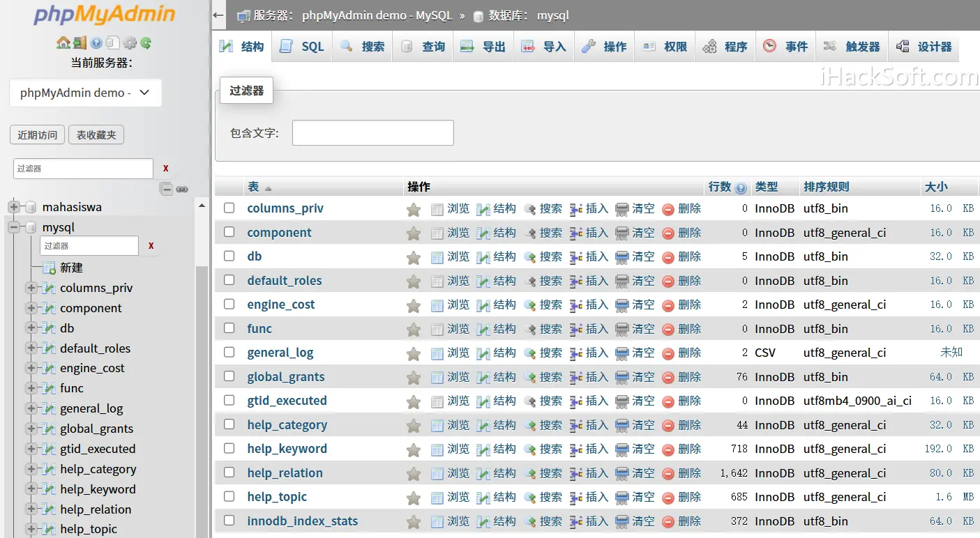Clear the database filter with red X
Image resolution: width=980 pixels, height=538 pixels.
point(166,168)
